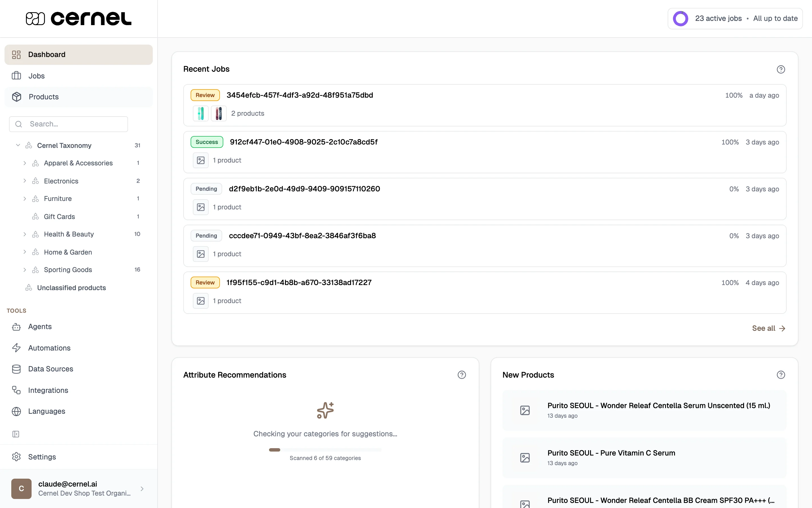
Task: Expand Health & Beauty category
Action: pos(25,234)
